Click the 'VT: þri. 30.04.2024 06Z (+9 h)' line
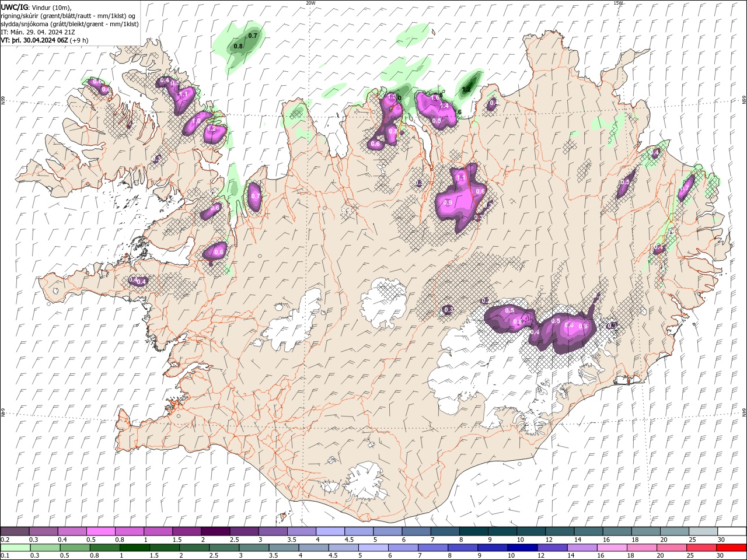This screenshot has height=560, width=747. tap(45, 40)
